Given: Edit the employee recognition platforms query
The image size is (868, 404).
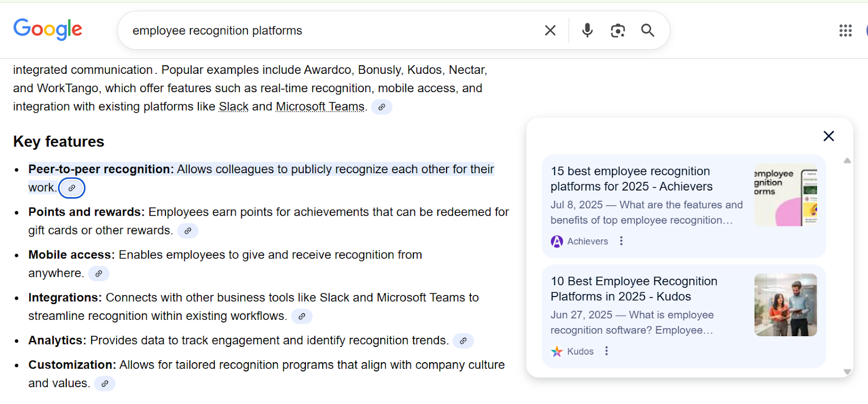Looking at the screenshot, I should pos(217,31).
